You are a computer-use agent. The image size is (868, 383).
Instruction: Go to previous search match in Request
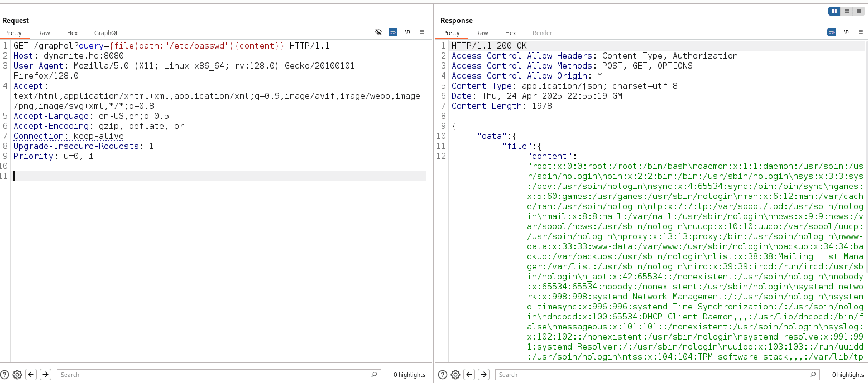pos(32,375)
